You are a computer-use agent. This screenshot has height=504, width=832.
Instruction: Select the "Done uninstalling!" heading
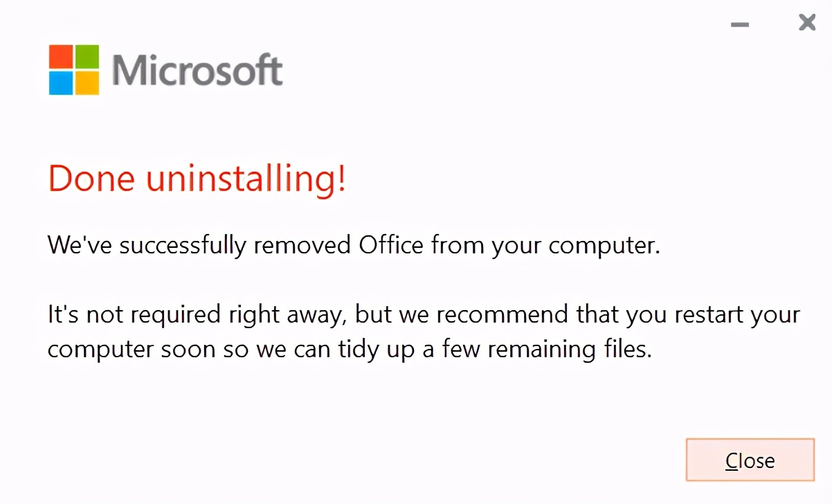coord(196,179)
